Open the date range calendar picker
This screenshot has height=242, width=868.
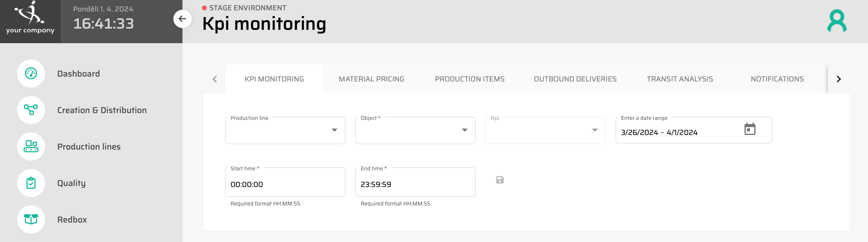pyautogui.click(x=749, y=129)
